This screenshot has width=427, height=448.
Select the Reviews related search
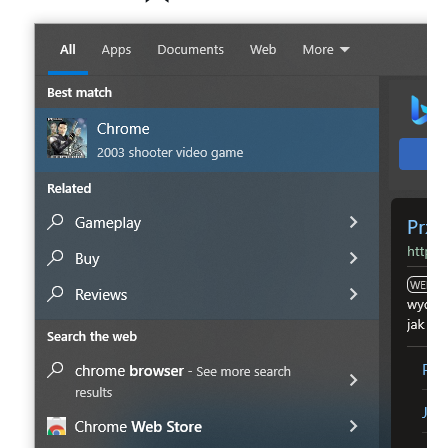coord(207,294)
